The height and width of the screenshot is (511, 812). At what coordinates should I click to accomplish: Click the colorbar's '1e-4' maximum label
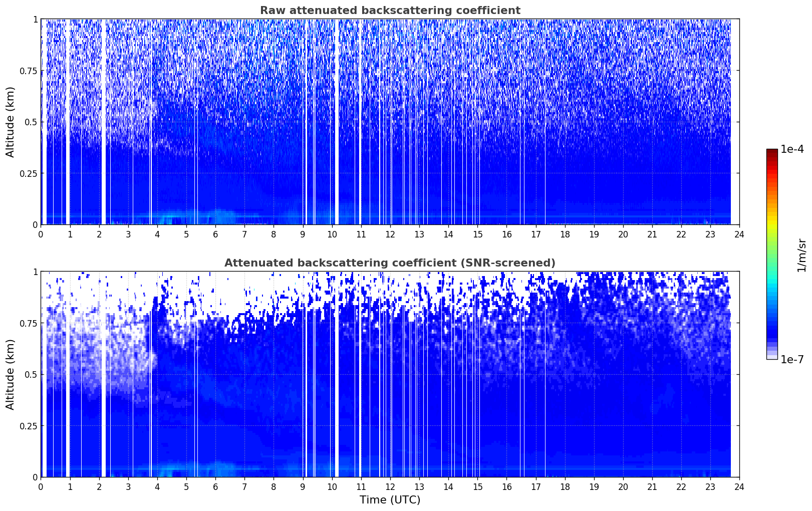point(792,149)
